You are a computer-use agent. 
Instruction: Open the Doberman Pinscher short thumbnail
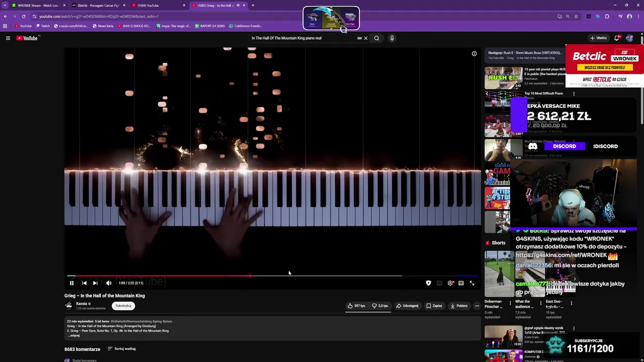[x=499, y=274]
